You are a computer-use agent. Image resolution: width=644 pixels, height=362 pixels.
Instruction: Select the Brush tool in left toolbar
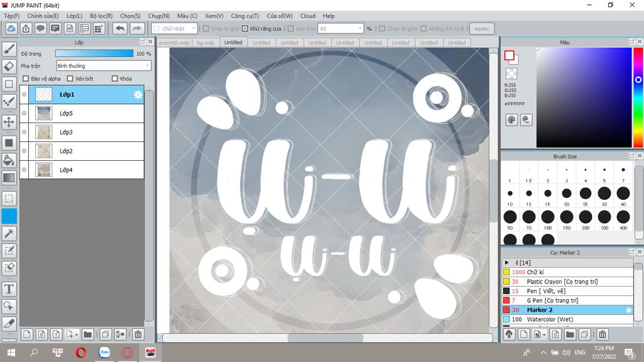click(x=9, y=49)
